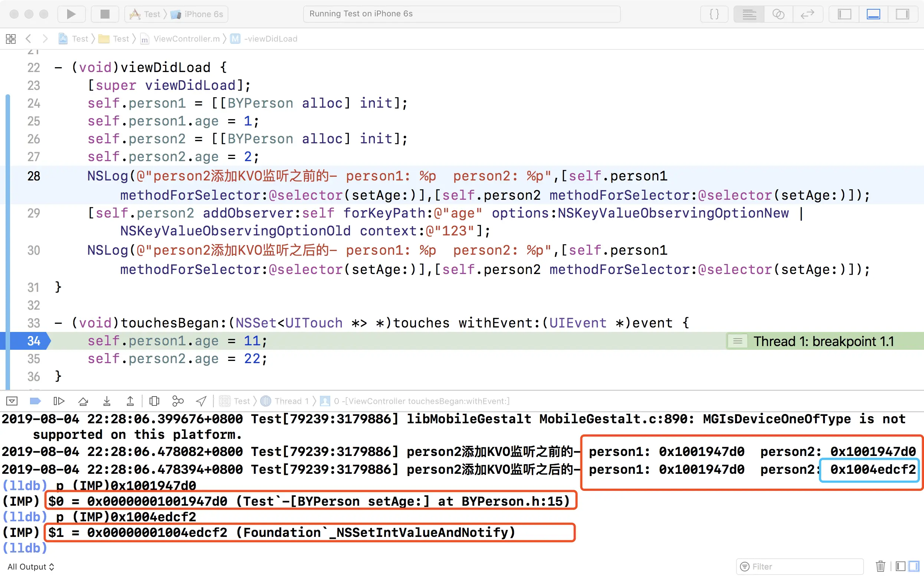Select ViewController.m in jump bar
924x577 pixels.
tap(186, 39)
